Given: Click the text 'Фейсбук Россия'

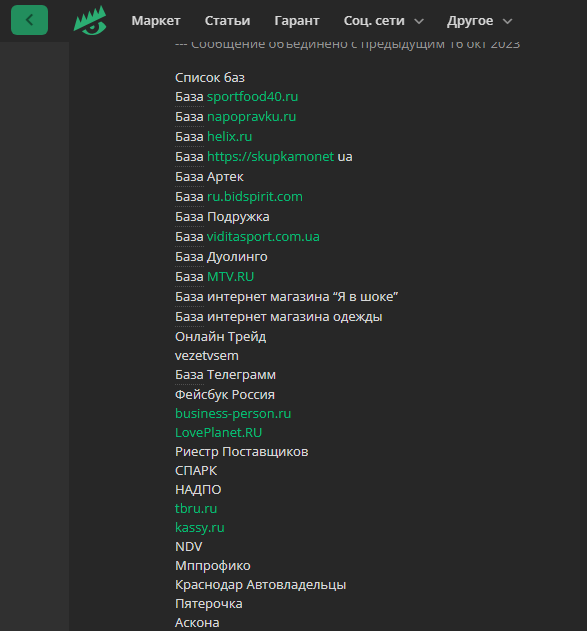Looking at the screenshot, I should coord(225,395).
